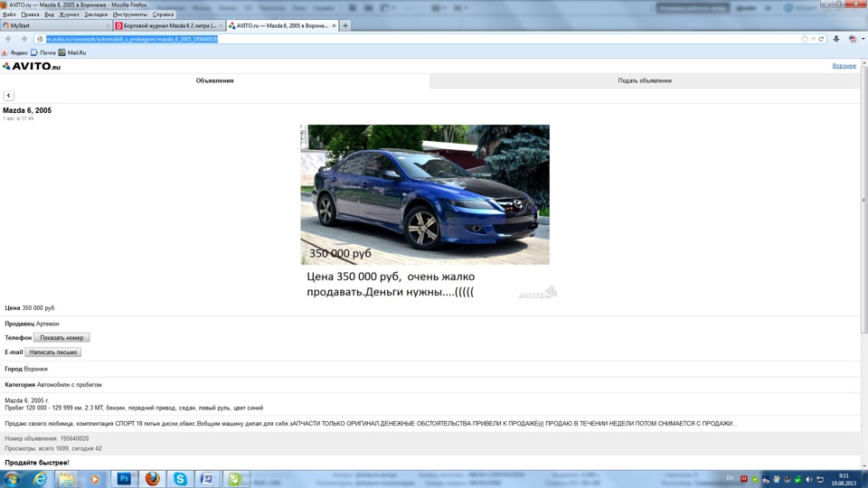The image size is (868, 488).
Task: Click the Продайте быстрее! heading
Action: coord(37,463)
